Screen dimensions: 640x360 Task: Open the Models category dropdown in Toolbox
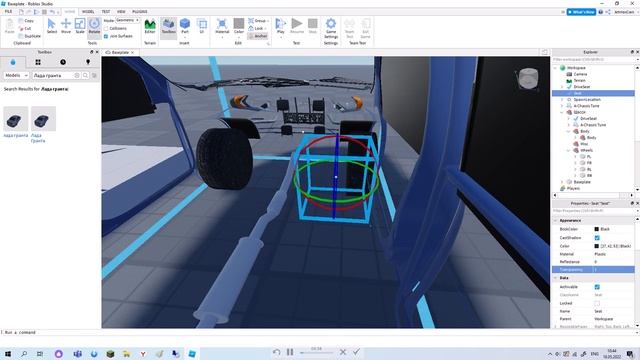(16, 76)
